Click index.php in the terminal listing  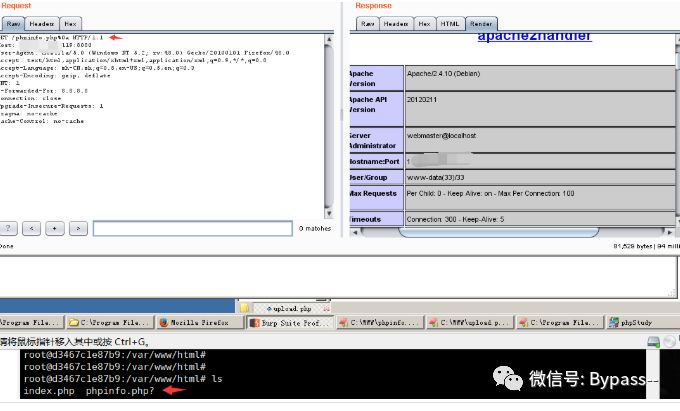tap(49, 391)
